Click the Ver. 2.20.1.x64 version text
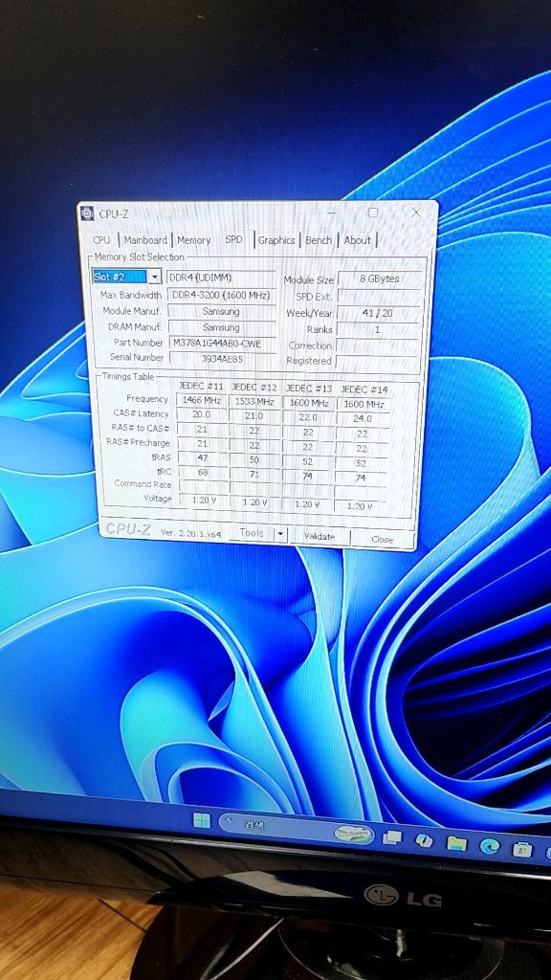 click(x=190, y=533)
